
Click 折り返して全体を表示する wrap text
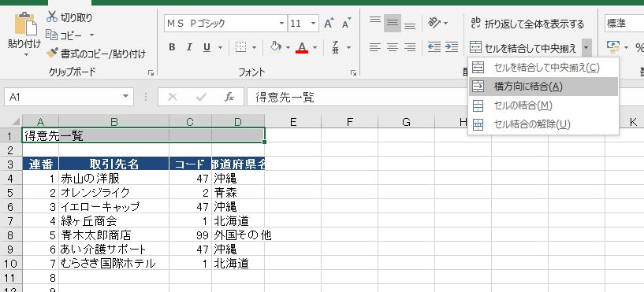(x=527, y=24)
